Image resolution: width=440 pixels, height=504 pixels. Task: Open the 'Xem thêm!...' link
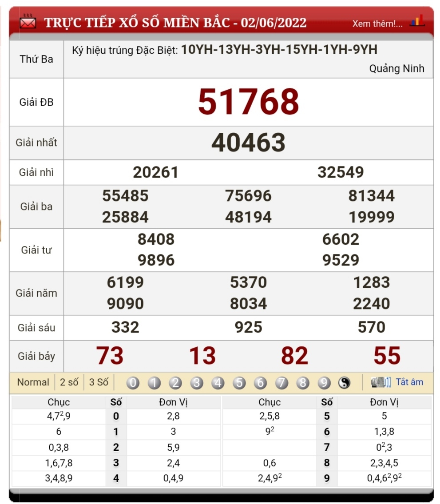(377, 24)
